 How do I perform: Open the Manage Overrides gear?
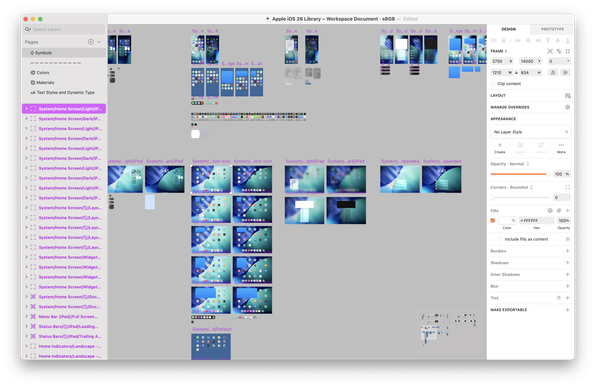point(568,107)
